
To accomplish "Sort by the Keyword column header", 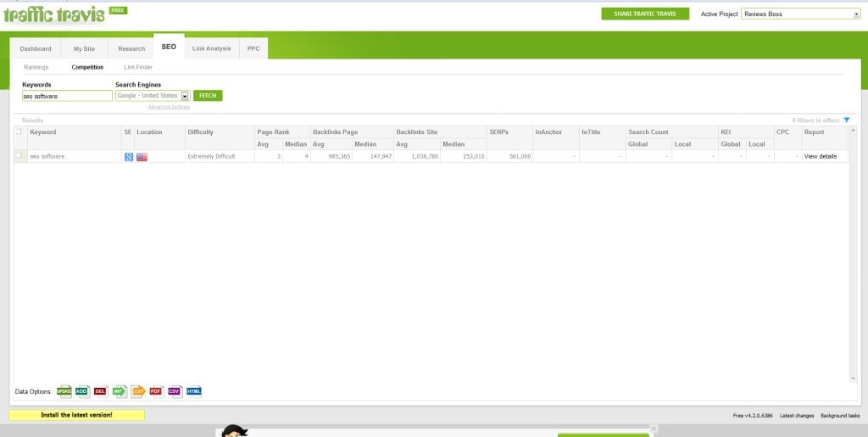I will tap(43, 132).
